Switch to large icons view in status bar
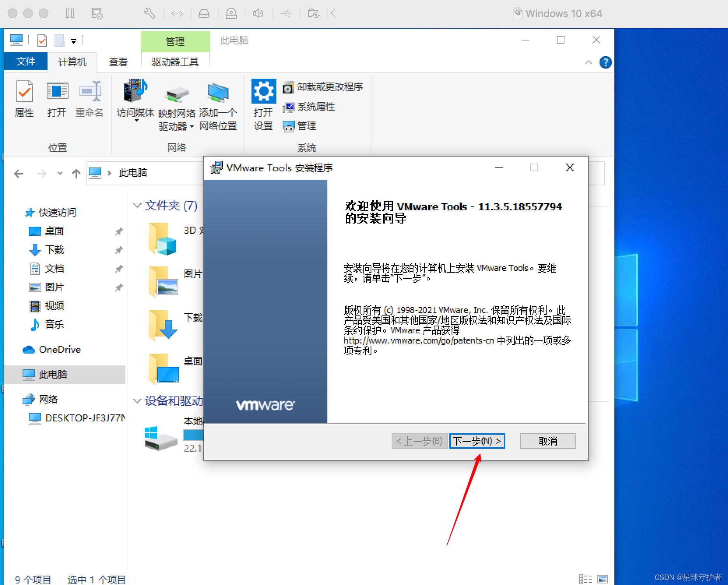Image resolution: width=728 pixels, height=585 pixels. [603, 579]
